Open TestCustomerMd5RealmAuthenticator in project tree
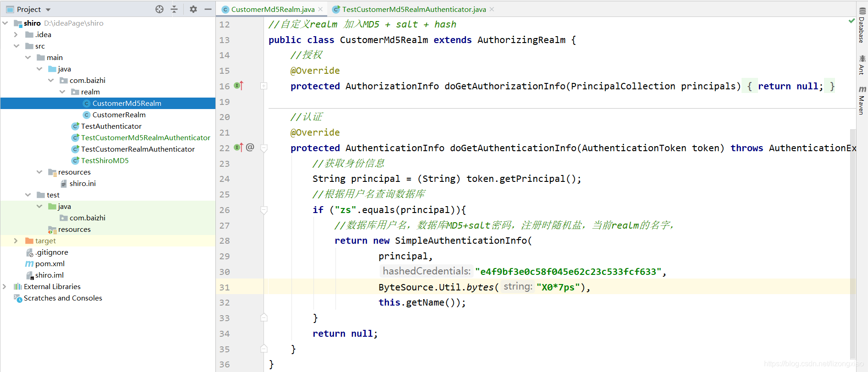This screenshot has height=372, width=868. tap(145, 137)
